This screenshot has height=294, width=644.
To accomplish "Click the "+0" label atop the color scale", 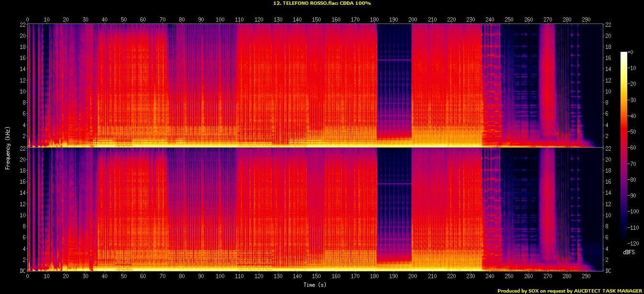I will point(630,52).
